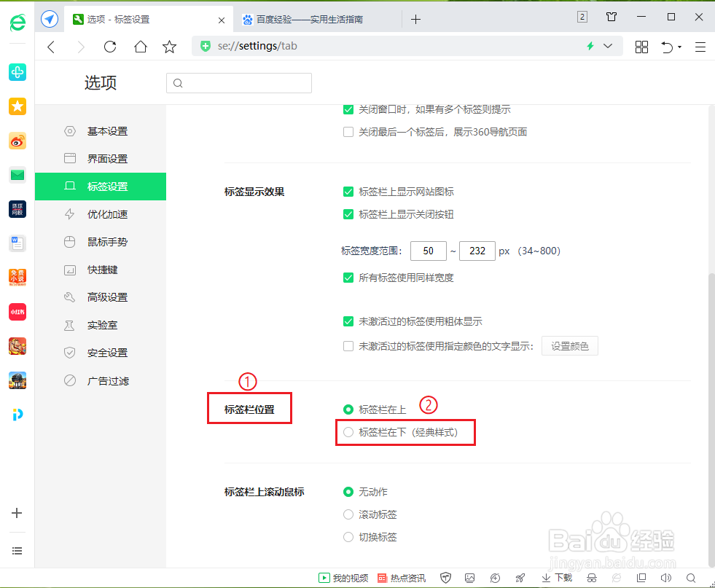Open Weibo from the left sidebar
Image resolution: width=715 pixels, height=588 pixels.
tap(17, 141)
